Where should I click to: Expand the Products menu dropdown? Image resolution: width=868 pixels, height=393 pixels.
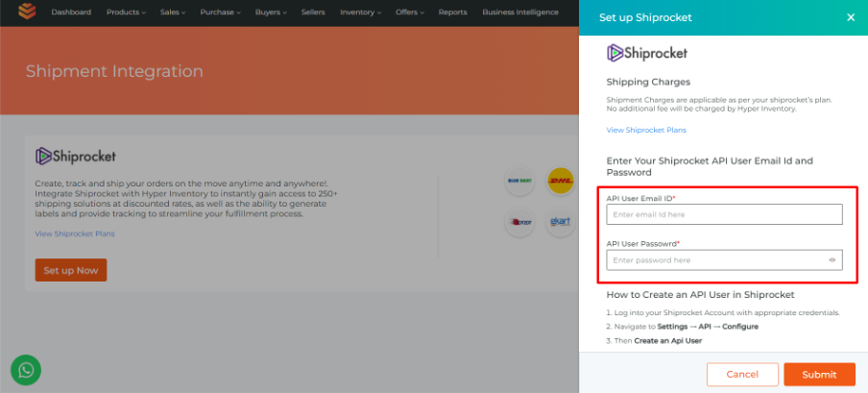pyautogui.click(x=126, y=12)
